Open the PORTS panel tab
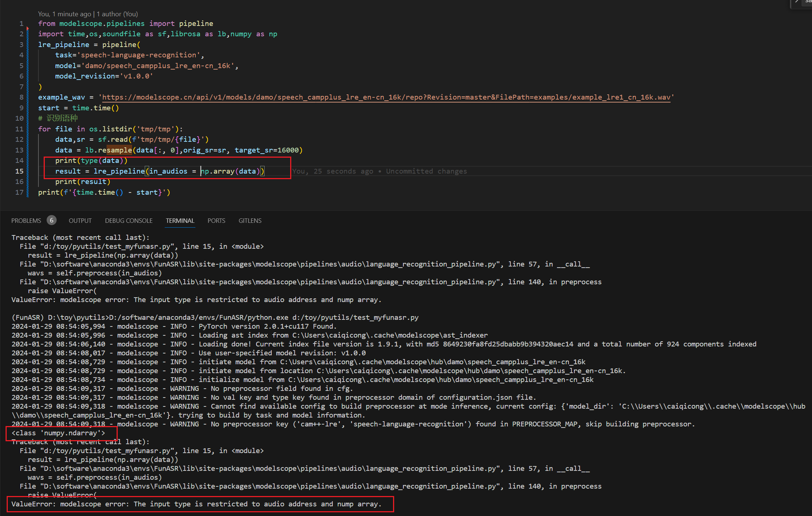The image size is (812, 516). pos(216,221)
